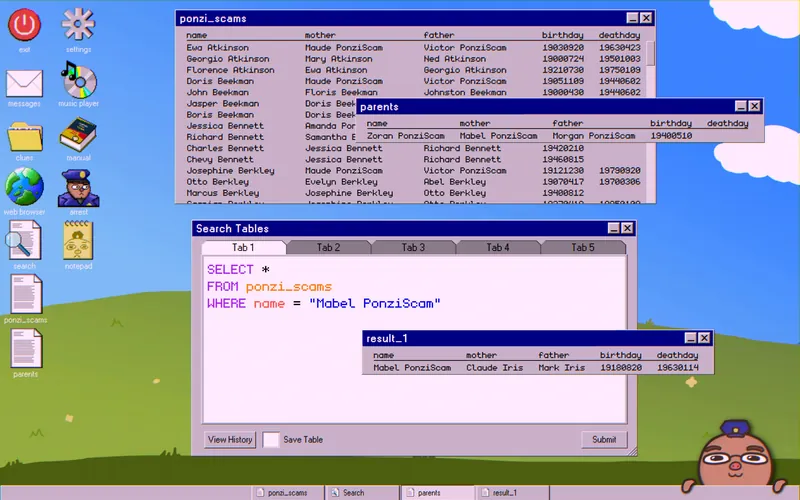Open the clues folder icon
Screen dimensions: 800x500
[x=24, y=136]
